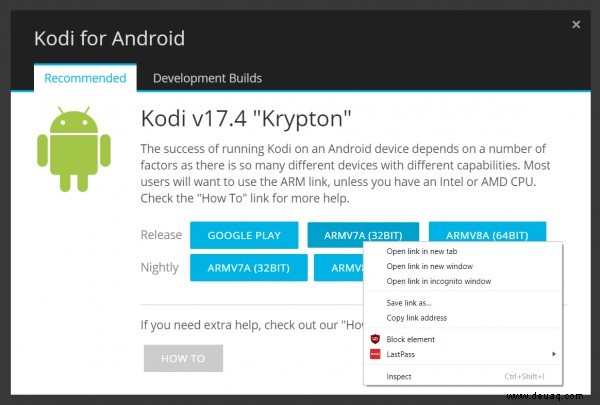The height and width of the screenshot is (405, 600).
Task: Select Open link in incognito window
Action: coord(463,281)
